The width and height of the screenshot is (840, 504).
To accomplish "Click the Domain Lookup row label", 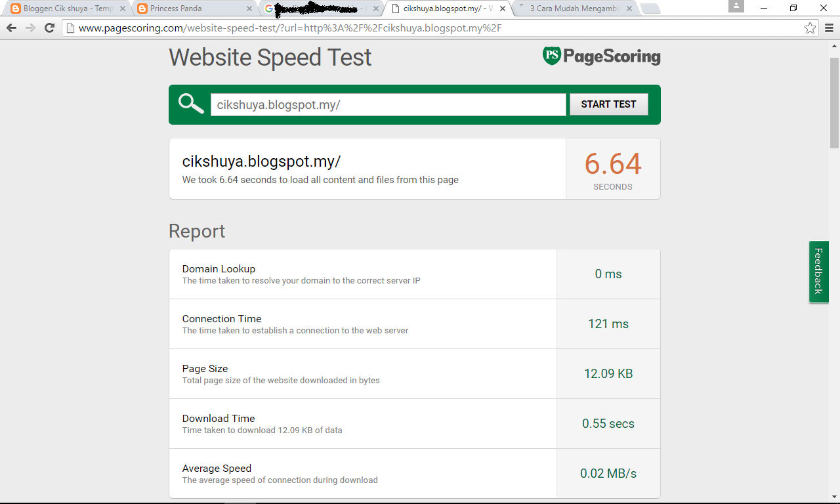I will pyautogui.click(x=219, y=268).
